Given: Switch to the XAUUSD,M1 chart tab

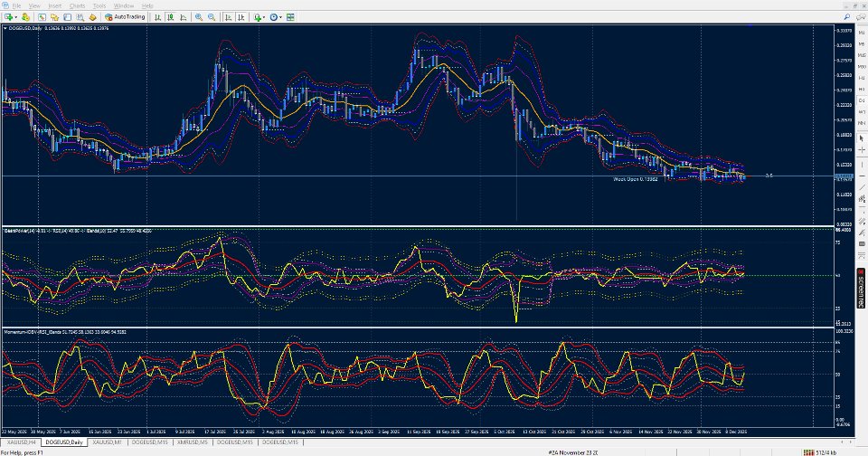Looking at the screenshot, I should [107, 442].
